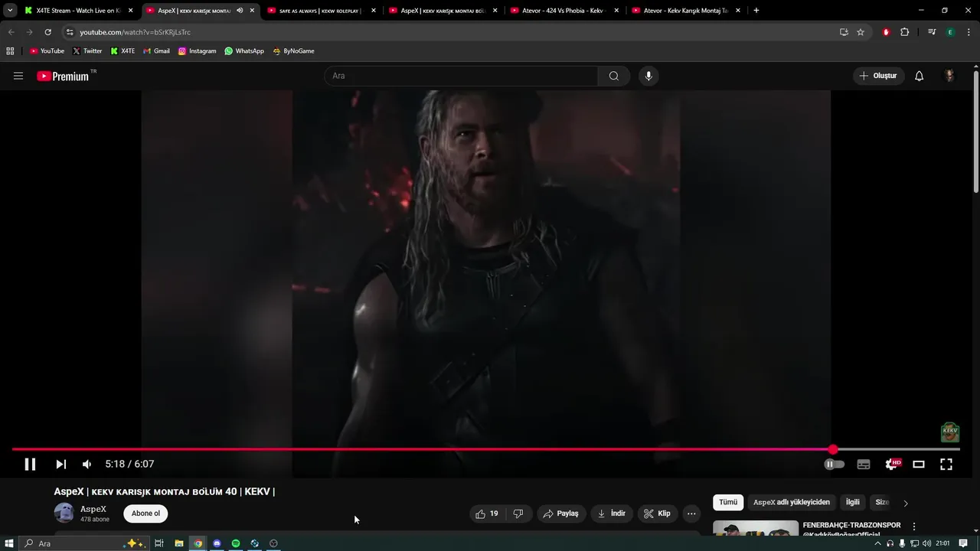Like the video with thumbs up
Image resolution: width=980 pixels, height=551 pixels.
pos(487,514)
